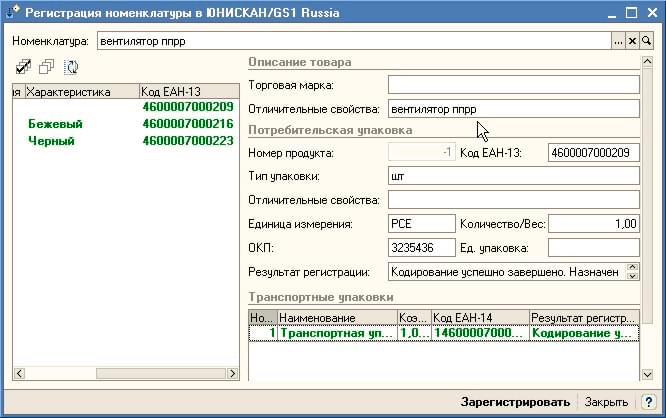The image size is (666, 418).
Task: Click the Кодирование у... result cell
Action: point(584,333)
